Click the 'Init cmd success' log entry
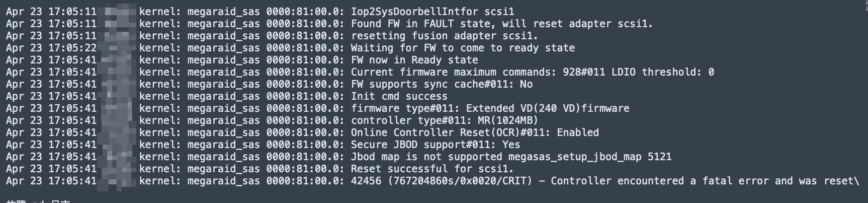 399,96
